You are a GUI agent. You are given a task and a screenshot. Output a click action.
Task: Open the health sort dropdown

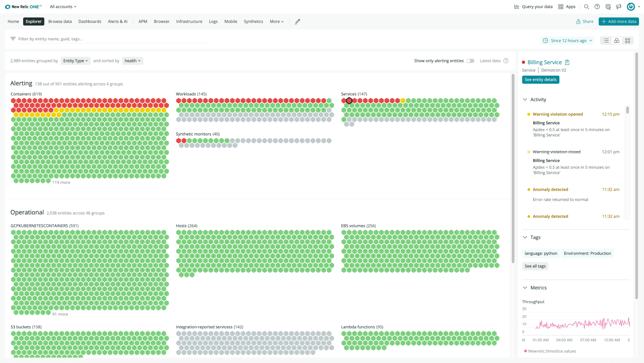tap(132, 60)
